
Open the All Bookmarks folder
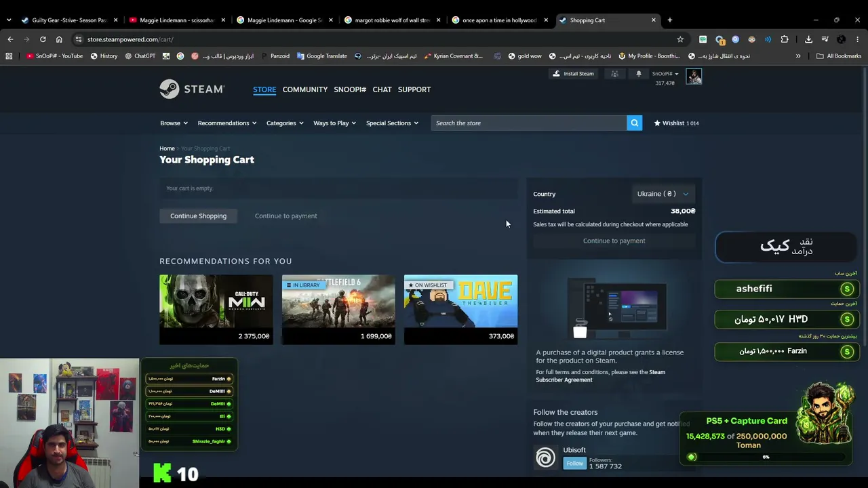pyautogui.click(x=839, y=56)
